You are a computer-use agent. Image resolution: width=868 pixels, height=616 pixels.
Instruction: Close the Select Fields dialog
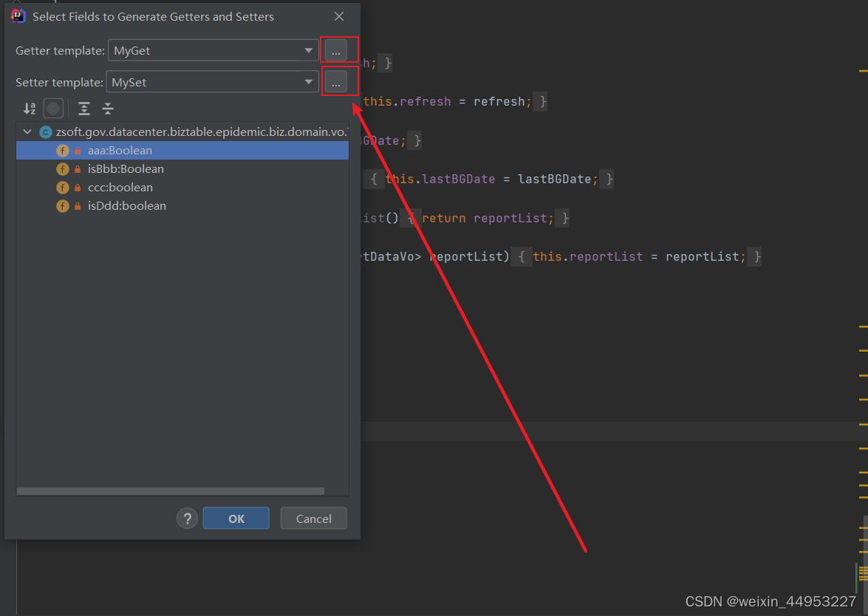pos(339,16)
